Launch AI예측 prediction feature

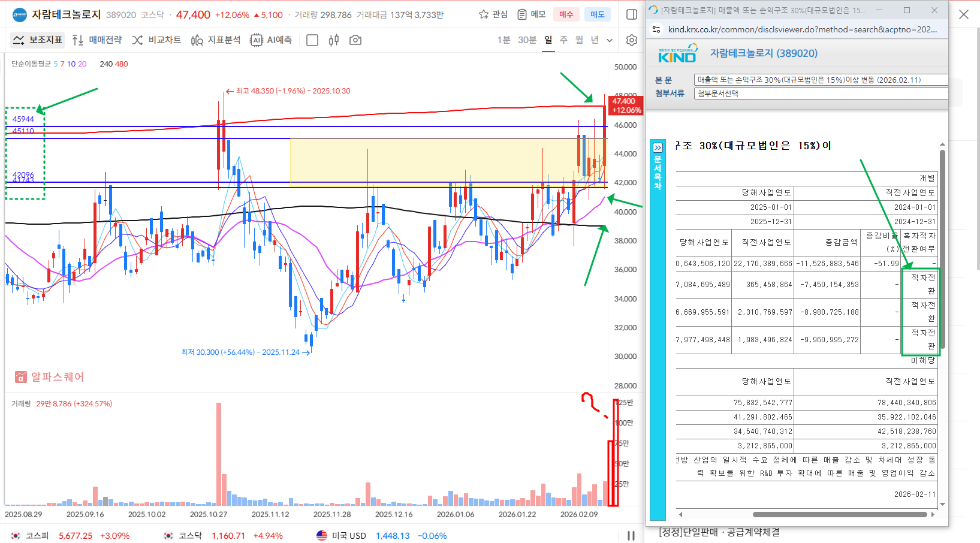(x=271, y=40)
